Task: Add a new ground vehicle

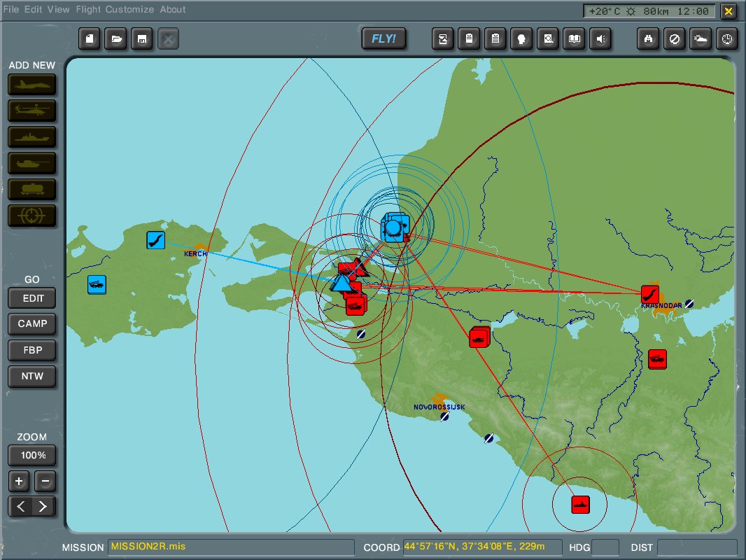Action: click(31, 163)
